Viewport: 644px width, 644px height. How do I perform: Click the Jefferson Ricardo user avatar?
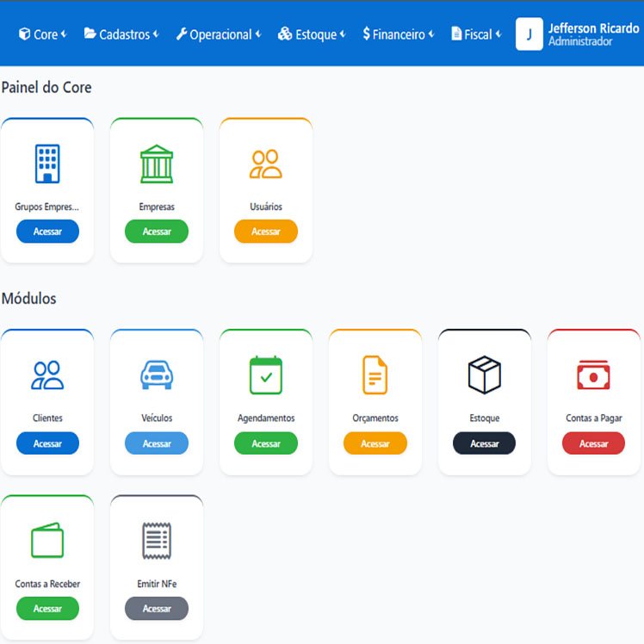tap(529, 34)
